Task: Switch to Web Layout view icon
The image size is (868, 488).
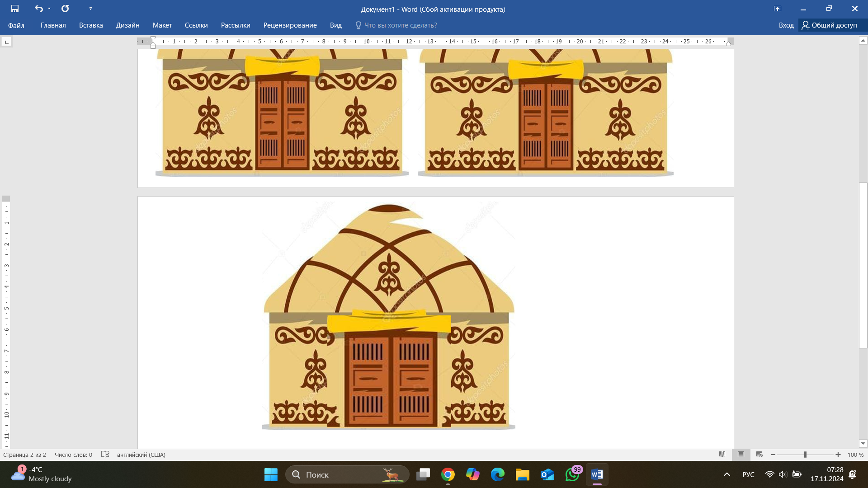Action: [x=759, y=455]
